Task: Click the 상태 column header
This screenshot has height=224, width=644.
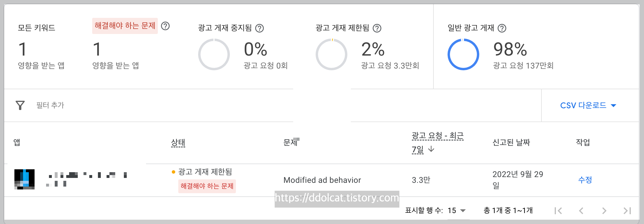Action: tap(178, 143)
